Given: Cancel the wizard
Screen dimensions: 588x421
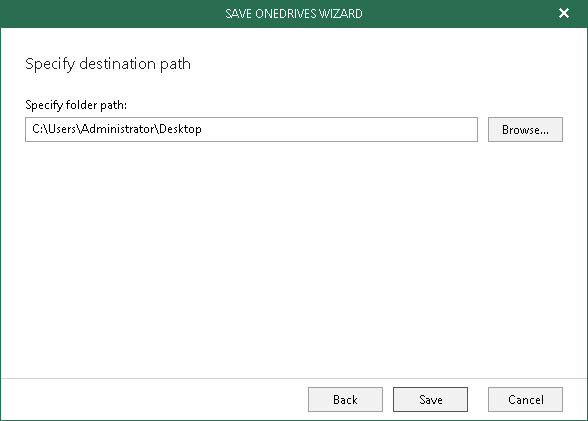Looking at the screenshot, I should point(525,399).
